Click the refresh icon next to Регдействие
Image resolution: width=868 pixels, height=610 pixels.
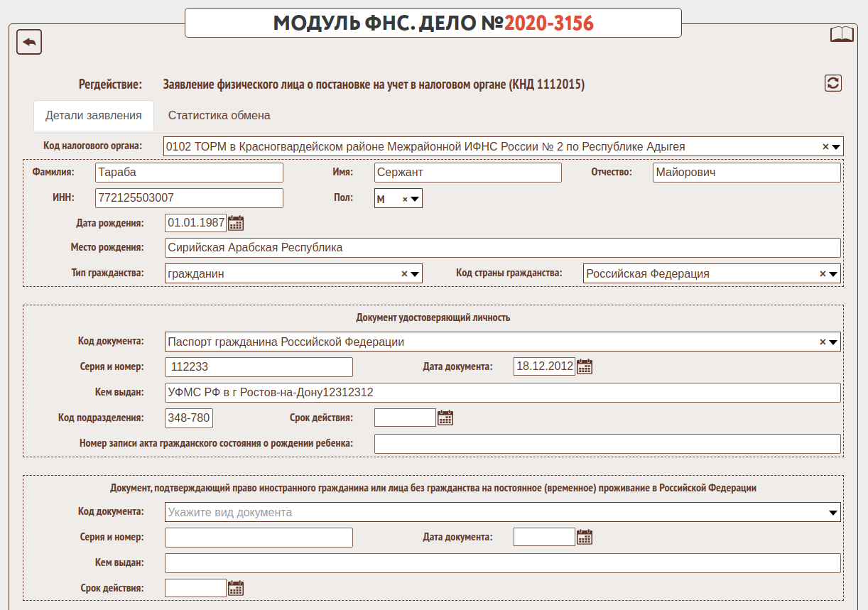pyautogui.click(x=832, y=83)
